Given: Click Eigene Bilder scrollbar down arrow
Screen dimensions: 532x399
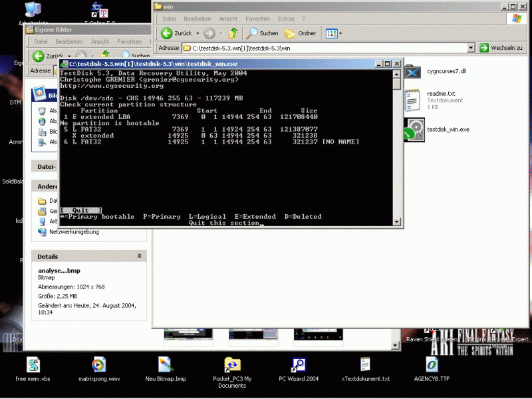Looking at the screenshot, I should coord(395,345).
